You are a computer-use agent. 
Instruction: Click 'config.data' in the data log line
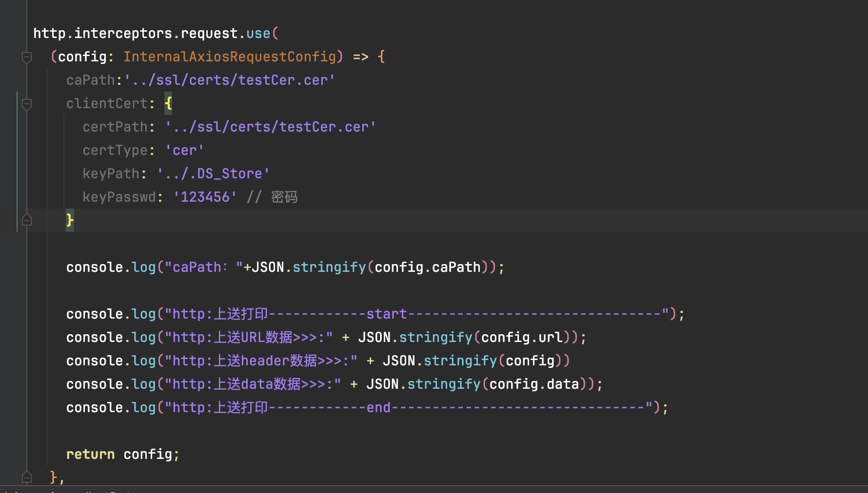(x=534, y=384)
